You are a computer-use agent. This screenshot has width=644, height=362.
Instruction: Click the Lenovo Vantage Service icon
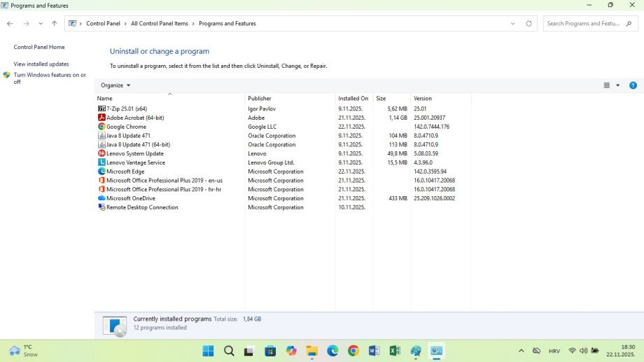pyautogui.click(x=101, y=162)
